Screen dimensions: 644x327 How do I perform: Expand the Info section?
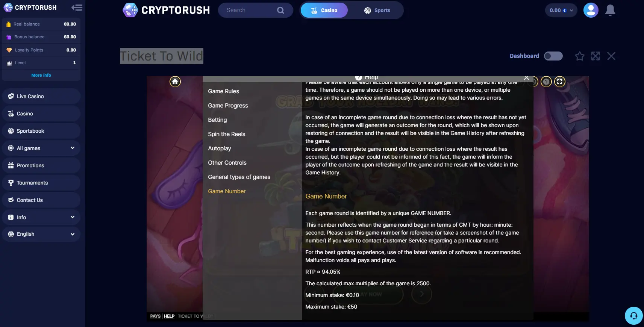41,217
